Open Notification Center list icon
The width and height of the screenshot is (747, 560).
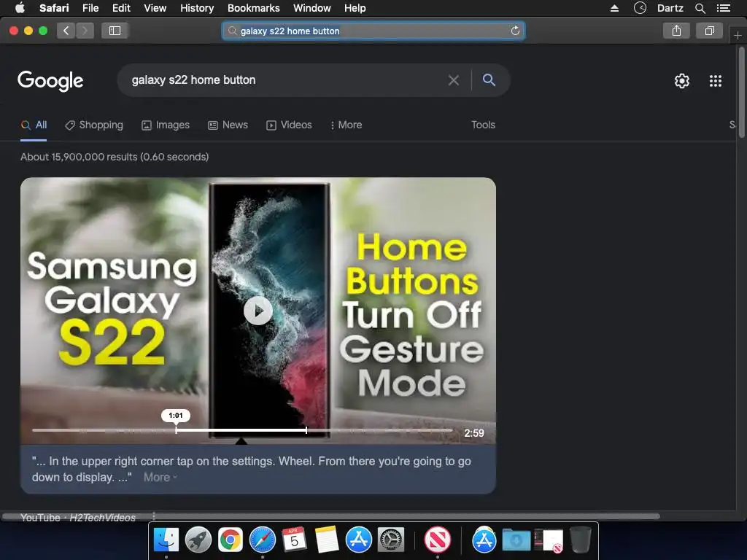[724, 8]
